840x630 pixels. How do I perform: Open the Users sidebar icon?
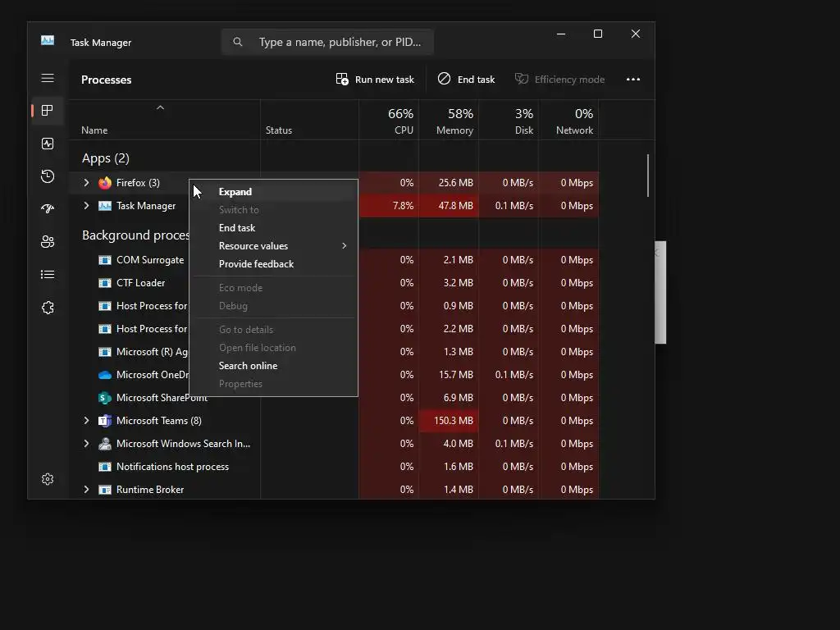(48, 242)
